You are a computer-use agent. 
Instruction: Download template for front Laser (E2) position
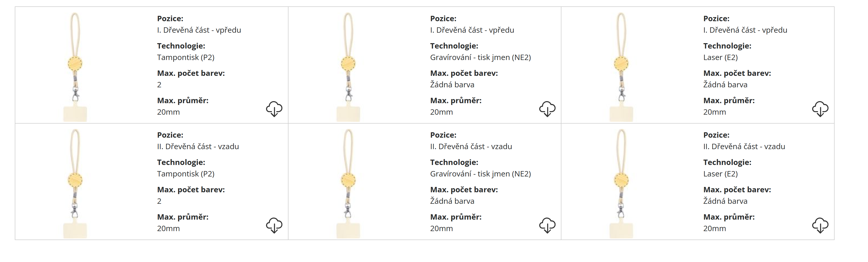tap(820, 109)
